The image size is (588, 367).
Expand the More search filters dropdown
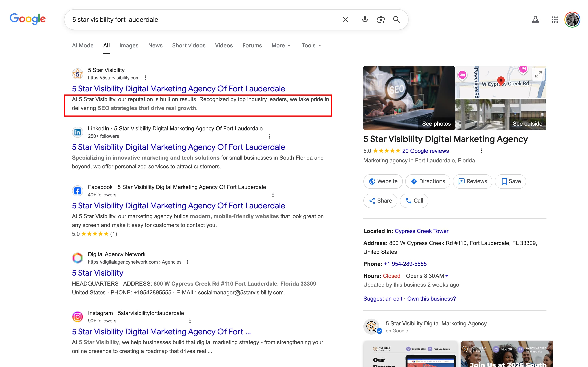[x=281, y=46]
